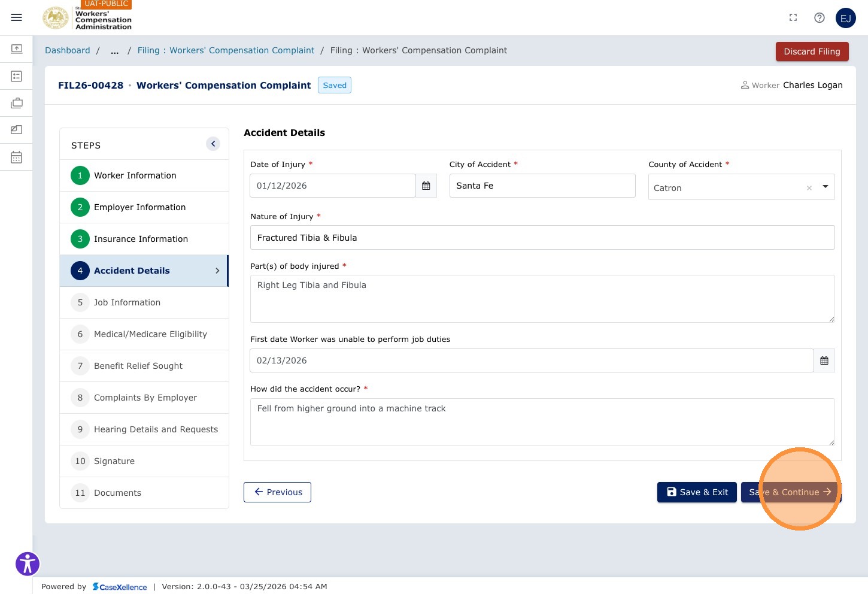Toggle fullscreen mode icon
This screenshot has width=868, height=594.
click(x=793, y=17)
